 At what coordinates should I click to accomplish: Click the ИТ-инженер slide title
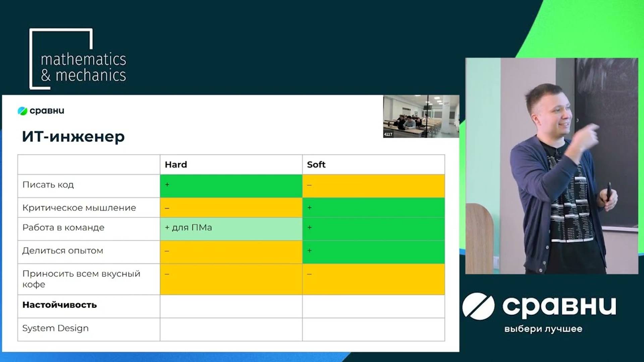pyautogui.click(x=73, y=137)
